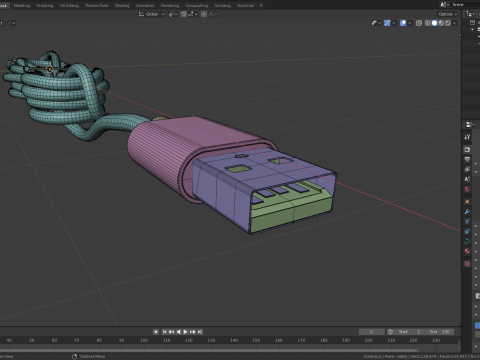Switch to the Modeling workspace tab

pos(22,5)
